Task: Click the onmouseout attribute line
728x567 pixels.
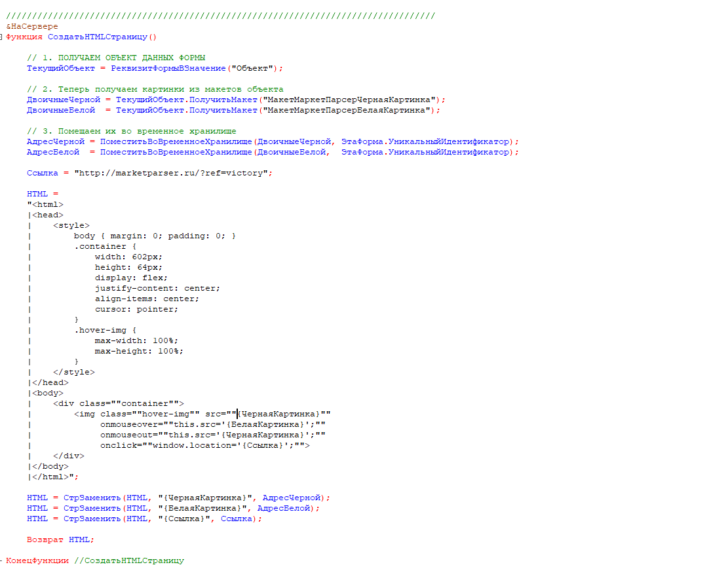Action: coord(213,435)
